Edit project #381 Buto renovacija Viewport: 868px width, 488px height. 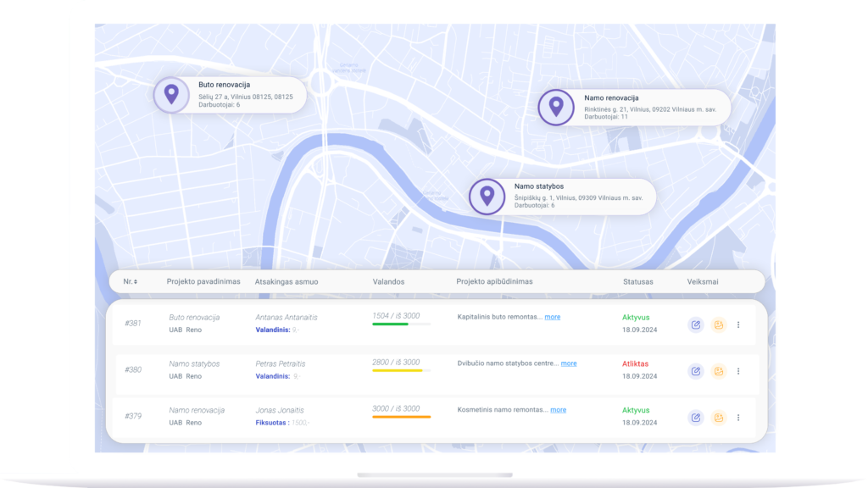pyautogui.click(x=695, y=324)
